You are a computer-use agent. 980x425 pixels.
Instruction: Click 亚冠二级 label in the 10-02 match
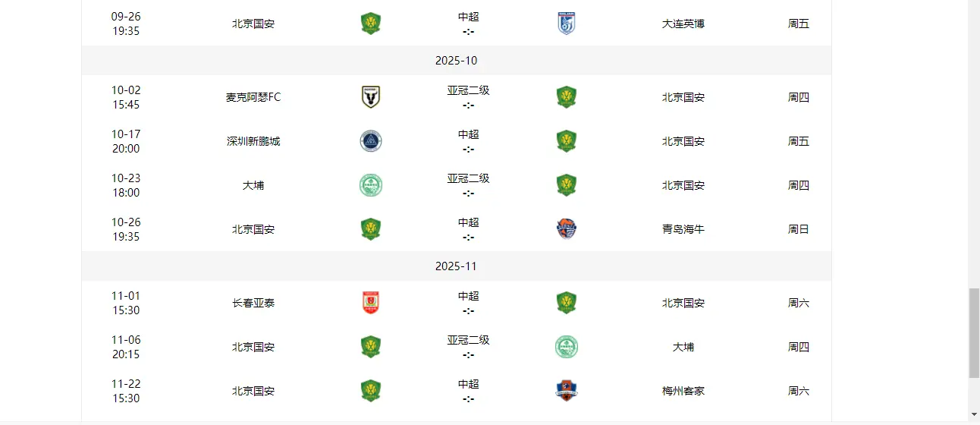point(468,90)
